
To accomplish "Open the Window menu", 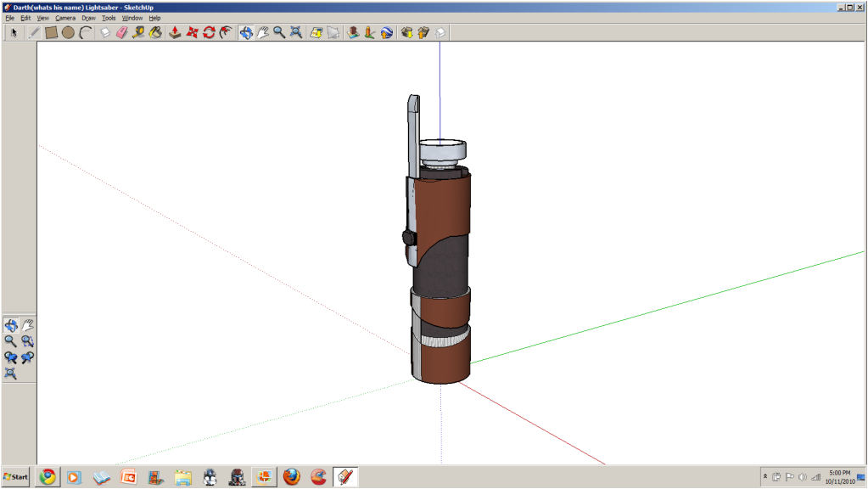I will 132,18.
